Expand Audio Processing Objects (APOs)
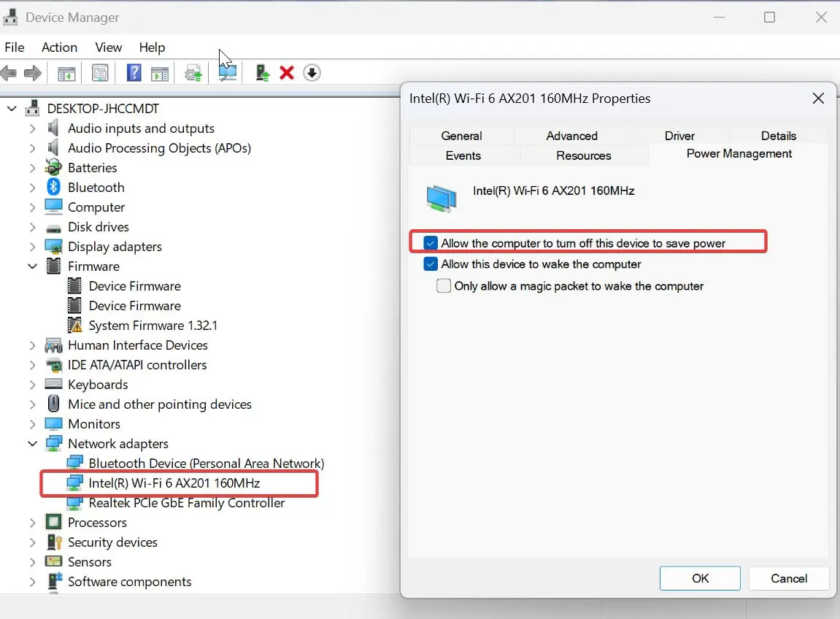Image resolution: width=840 pixels, height=619 pixels. (33, 148)
